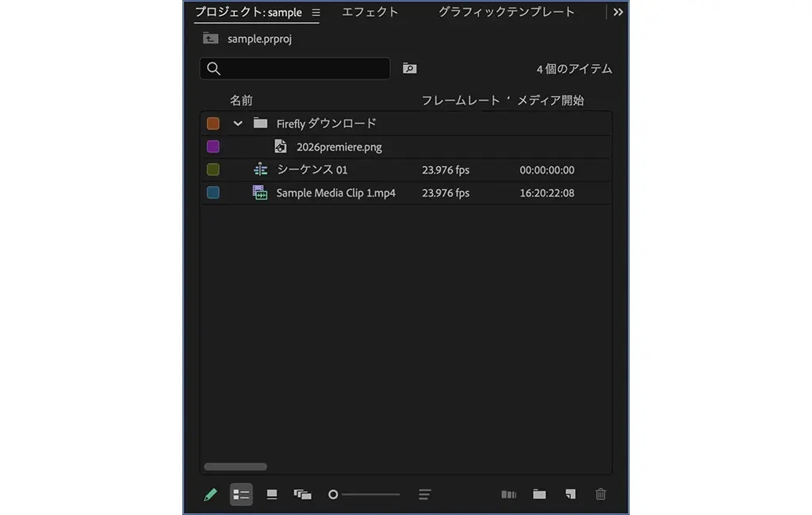The height and width of the screenshot is (515, 812).
Task: Switch to freeform view
Action: [x=302, y=494]
